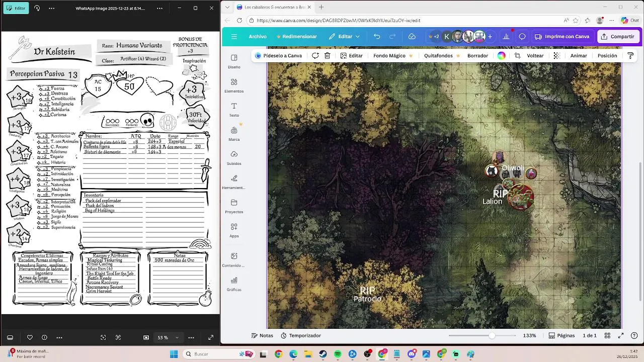Click Pídeselo a Canva button
Image resolution: width=644 pixels, height=362 pixels.
[x=278, y=56]
